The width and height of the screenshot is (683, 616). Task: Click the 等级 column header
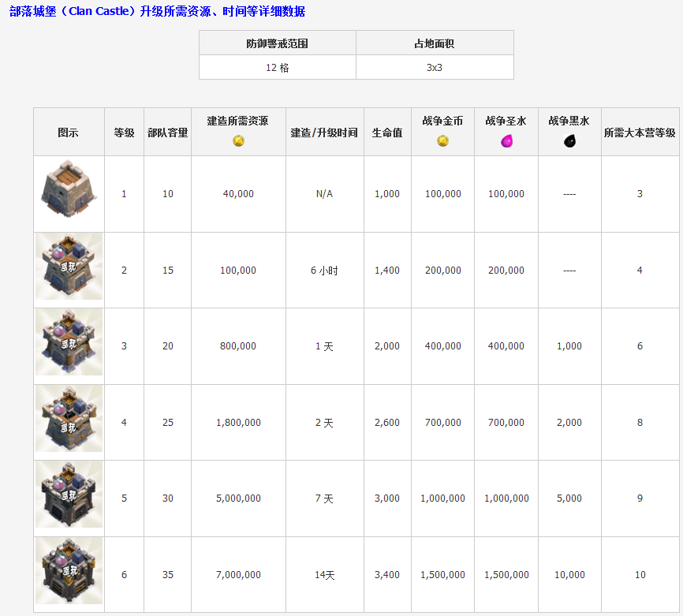coord(124,132)
